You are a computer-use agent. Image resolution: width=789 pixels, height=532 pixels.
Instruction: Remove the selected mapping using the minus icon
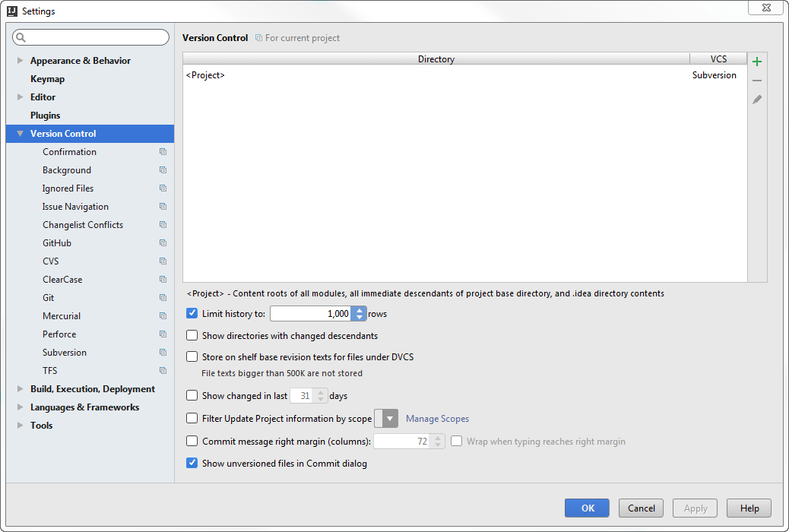756,80
